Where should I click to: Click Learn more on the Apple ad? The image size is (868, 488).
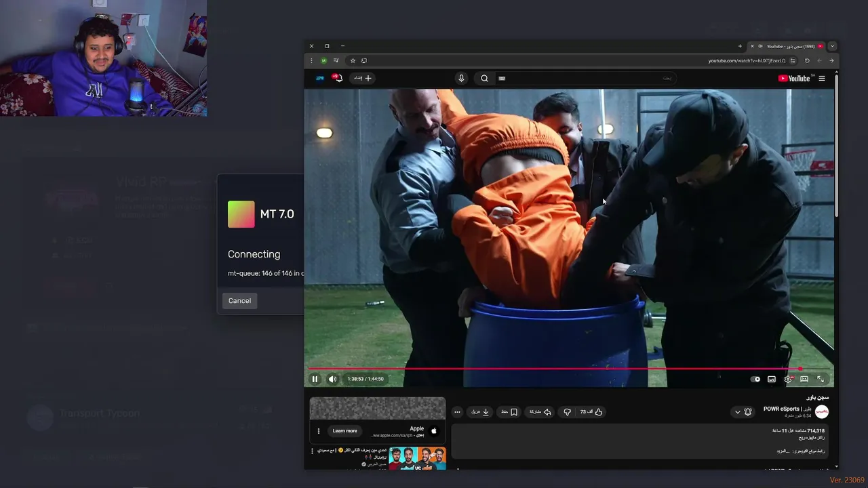[x=344, y=430]
